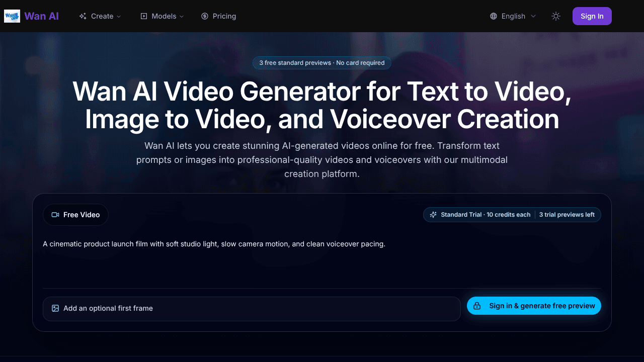Click Sign in & generate free preview
This screenshot has width=644, height=362.
click(x=534, y=306)
